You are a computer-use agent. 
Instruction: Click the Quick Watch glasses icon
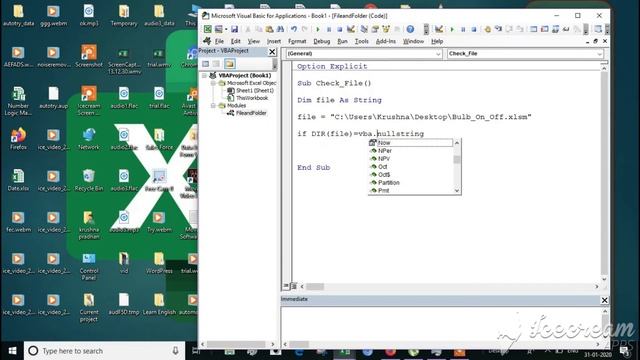pyautogui.click(x=566, y=29)
